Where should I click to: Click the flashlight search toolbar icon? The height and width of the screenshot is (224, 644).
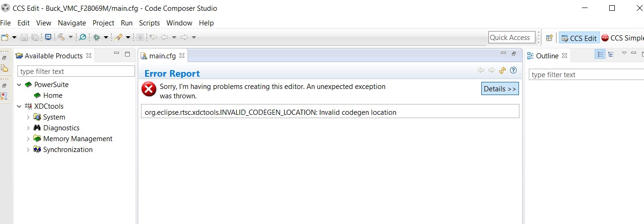tap(118, 37)
